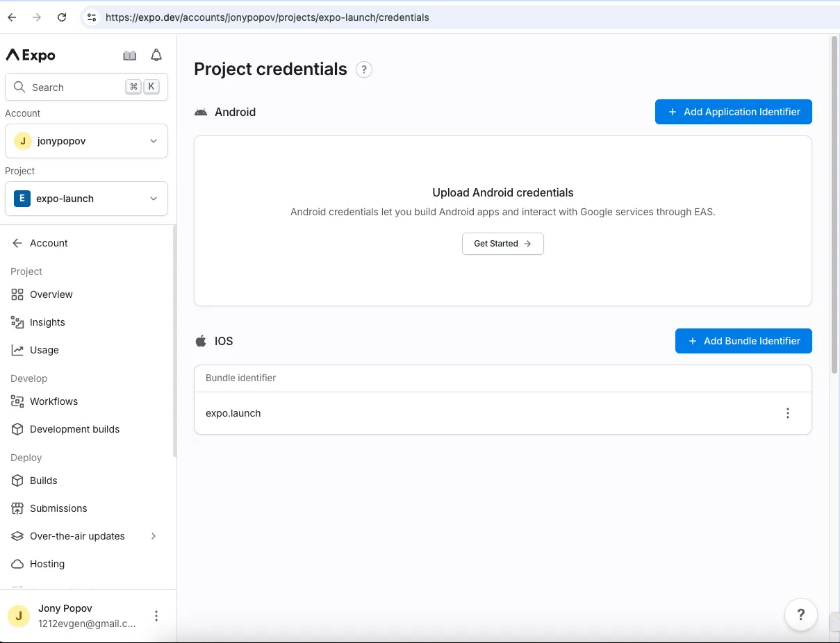Screen dimensions: 840x643
Task: Reload the page
Action: click(x=62, y=17)
